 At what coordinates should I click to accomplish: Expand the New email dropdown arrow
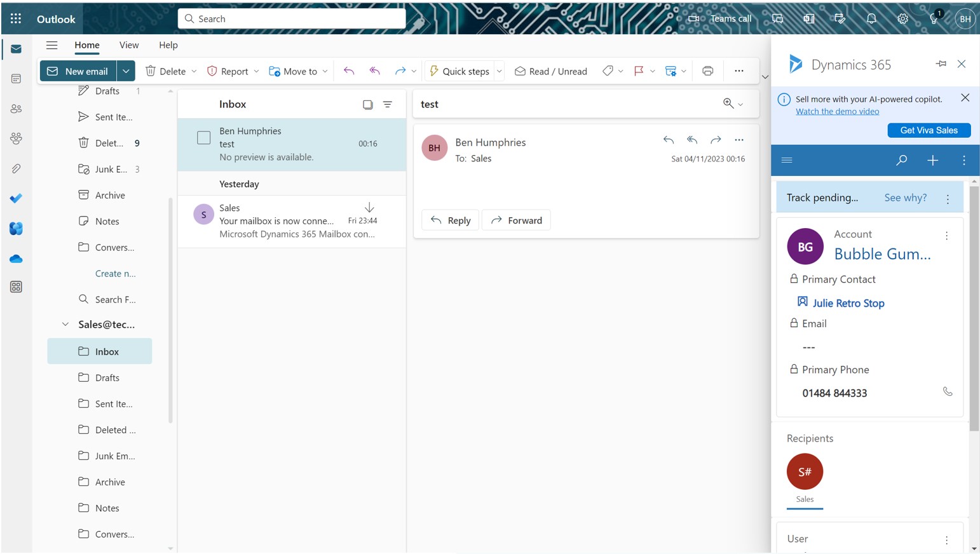click(x=126, y=71)
